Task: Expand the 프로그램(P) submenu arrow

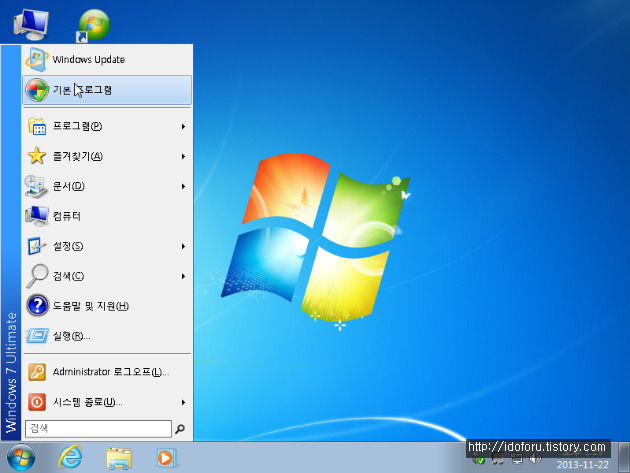Action: [x=183, y=127]
